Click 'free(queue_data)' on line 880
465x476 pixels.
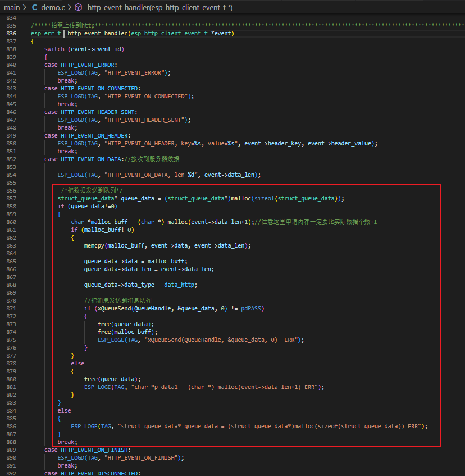point(111,379)
